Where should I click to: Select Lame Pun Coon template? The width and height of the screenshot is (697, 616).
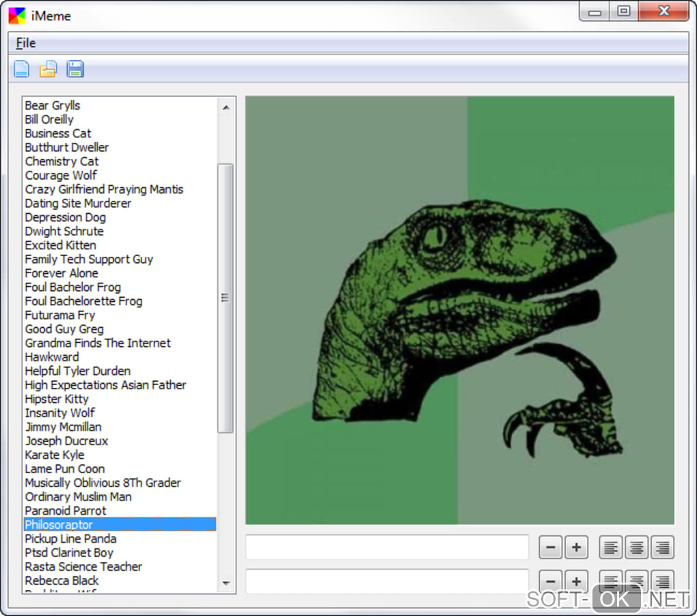click(120, 469)
